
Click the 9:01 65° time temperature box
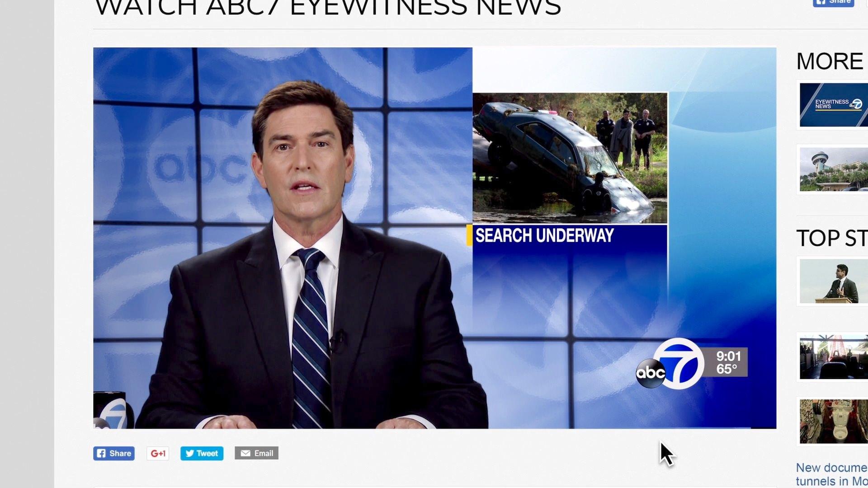click(728, 362)
